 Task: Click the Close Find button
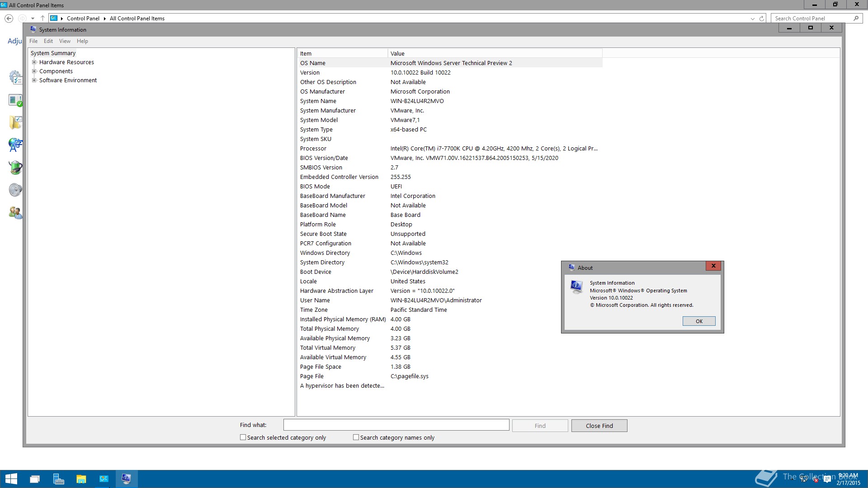[x=599, y=426]
